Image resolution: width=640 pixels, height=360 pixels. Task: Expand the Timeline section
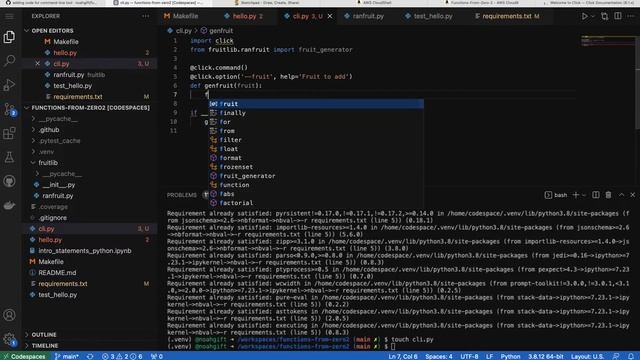(x=45, y=346)
